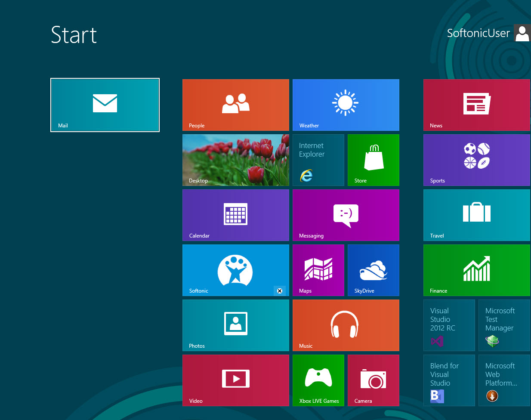
Task: Open the Music tile
Action: coord(346,325)
